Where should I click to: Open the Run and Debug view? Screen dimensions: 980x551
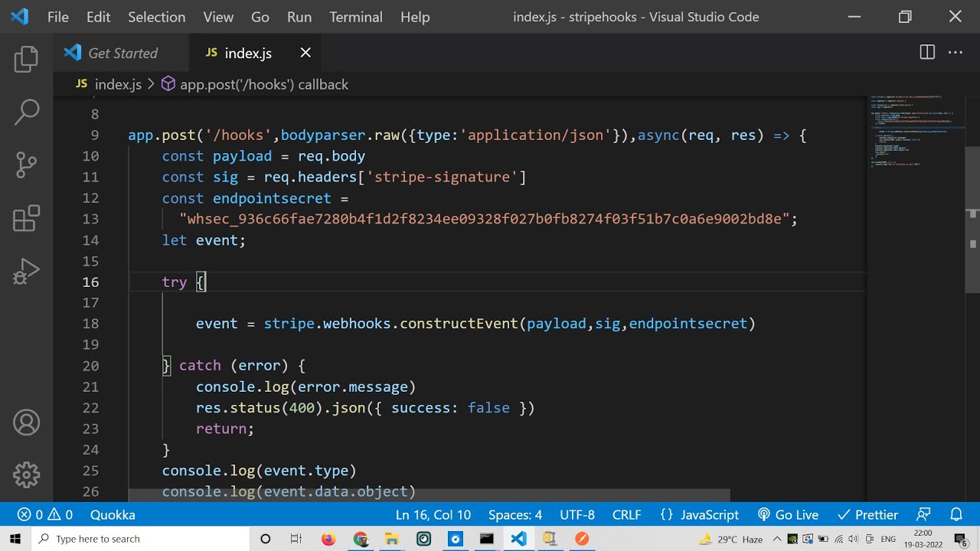26,271
